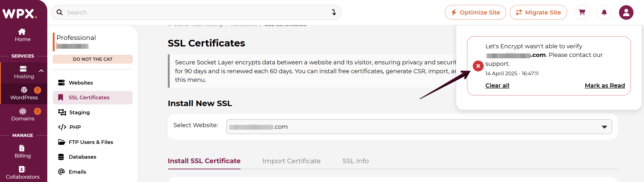Open Billing in the sidebar

tap(23, 152)
